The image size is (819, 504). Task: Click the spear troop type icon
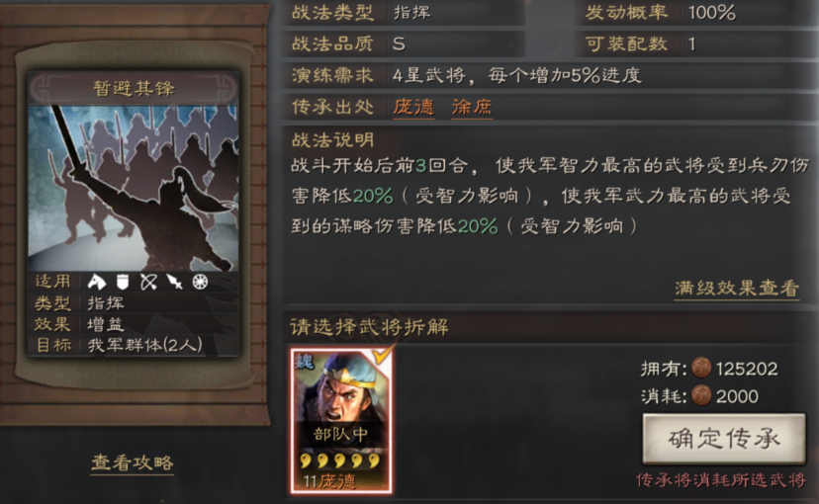point(174,282)
